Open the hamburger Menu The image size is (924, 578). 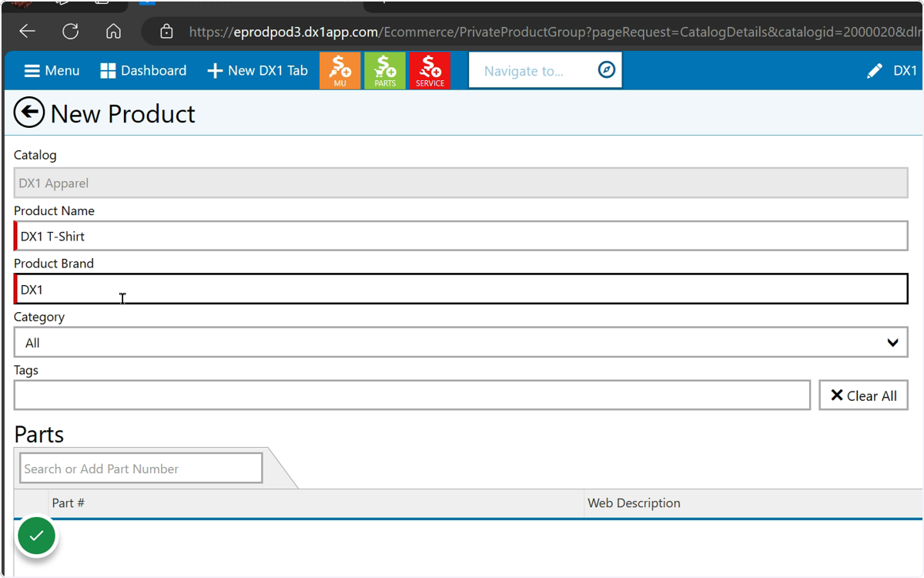coord(52,71)
